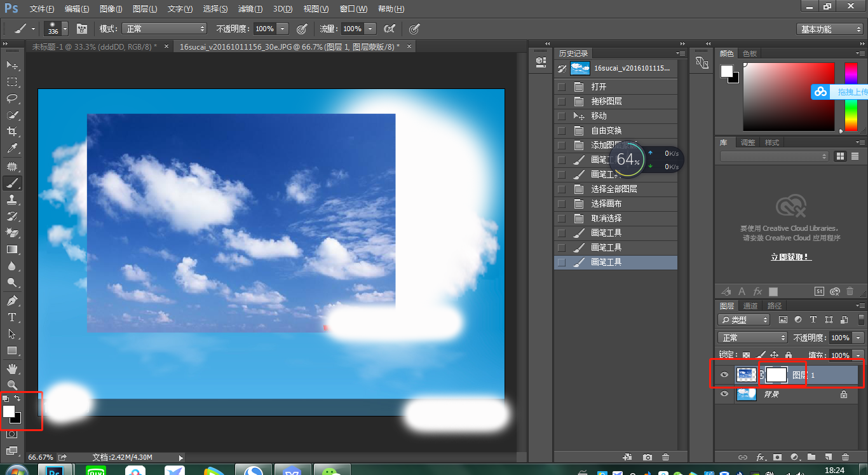Select the Crop tool
The width and height of the screenshot is (868, 475).
(12, 132)
